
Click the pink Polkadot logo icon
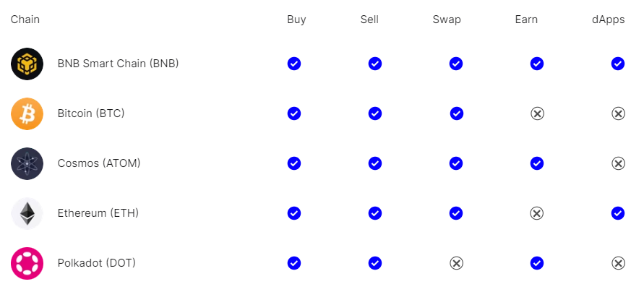(x=27, y=263)
